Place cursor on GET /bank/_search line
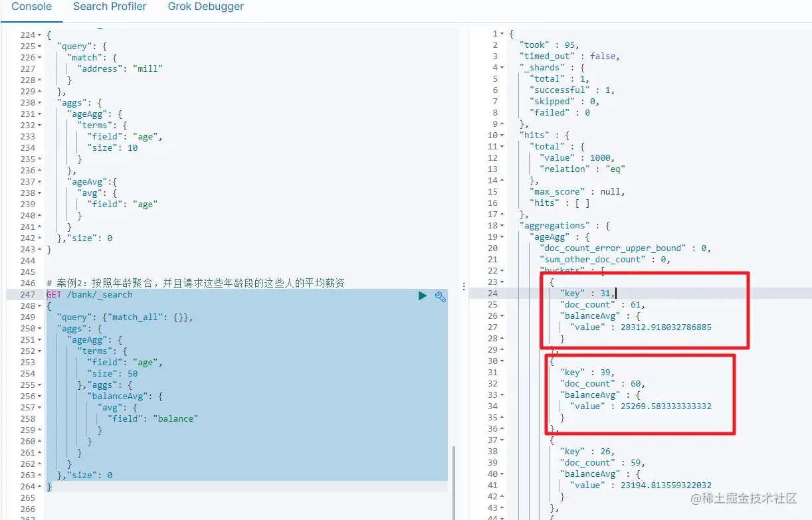Image resolution: width=812 pixels, height=520 pixels. [x=90, y=295]
